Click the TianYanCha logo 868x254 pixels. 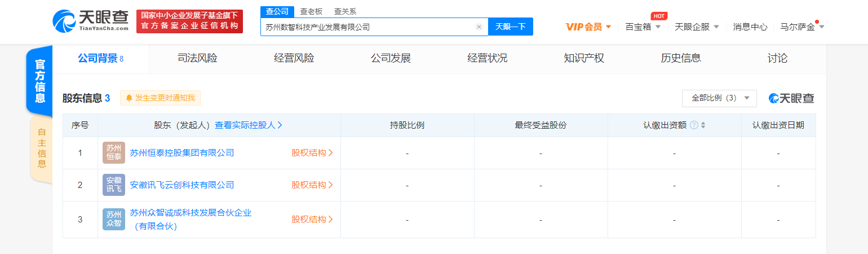tap(91, 21)
